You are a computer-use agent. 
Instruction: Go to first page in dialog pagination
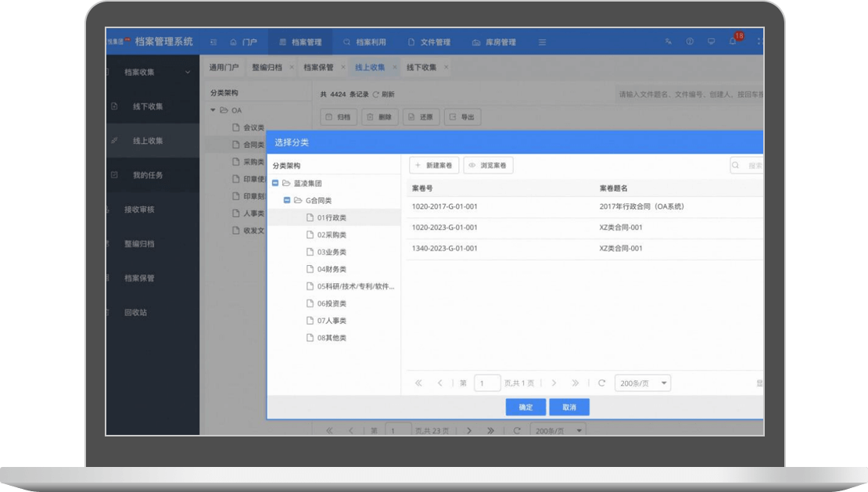pyautogui.click(x=418, y=383)
